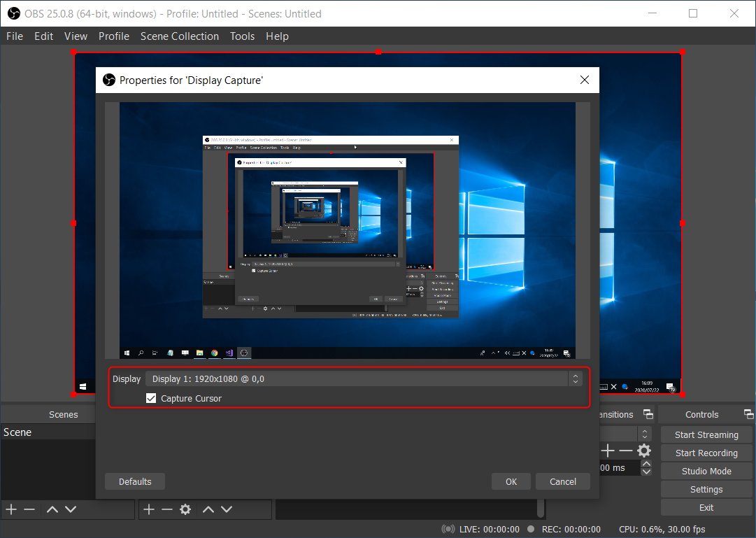Click the Defaults button
Image resolution: width=756 pixels, height=538 pixels.
(x=135, y=481)
